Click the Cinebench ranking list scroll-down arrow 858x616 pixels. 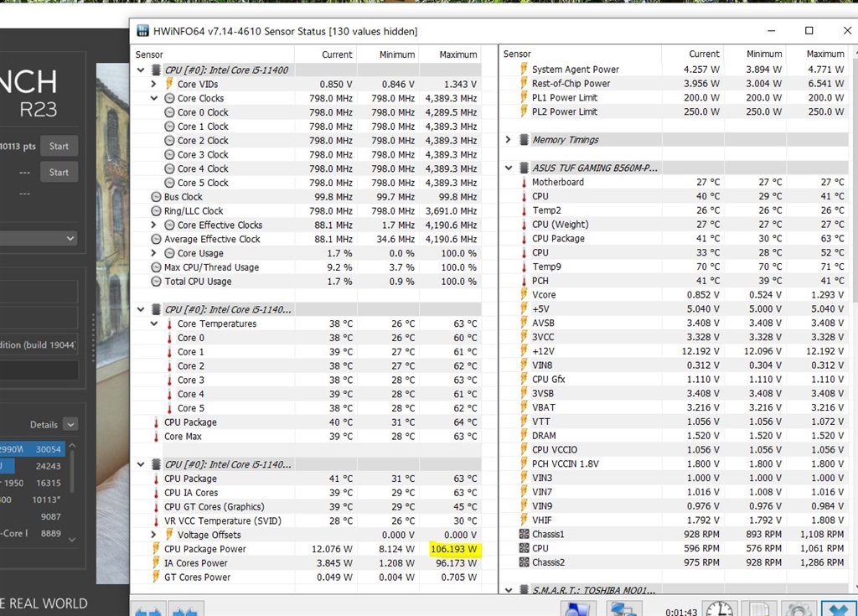pos(72,540)
